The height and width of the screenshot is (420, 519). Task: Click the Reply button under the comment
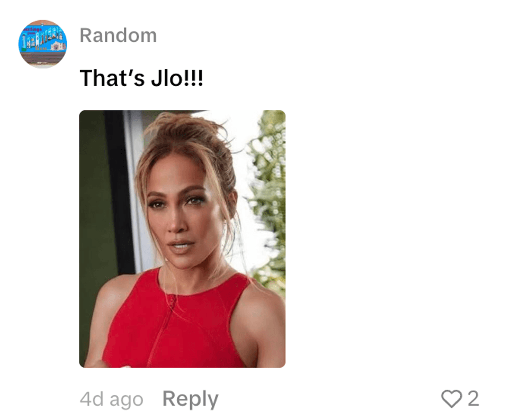[190, 399]
